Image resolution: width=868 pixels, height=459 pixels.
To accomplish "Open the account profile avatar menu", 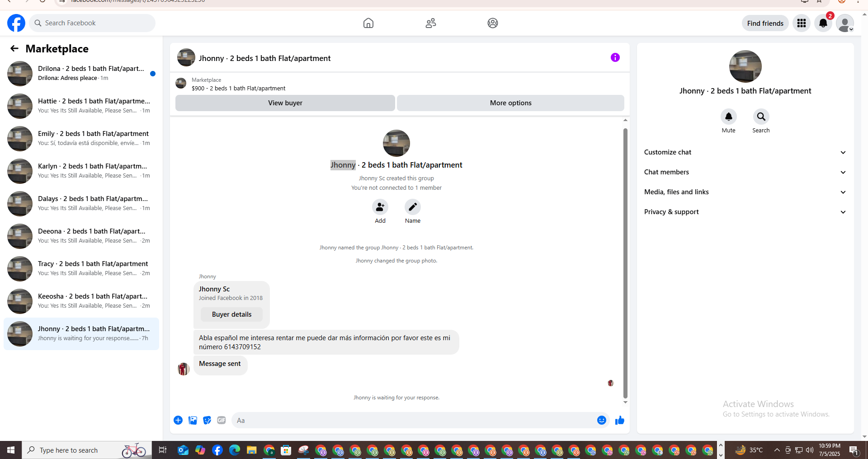I will click(x=844, y=23).
